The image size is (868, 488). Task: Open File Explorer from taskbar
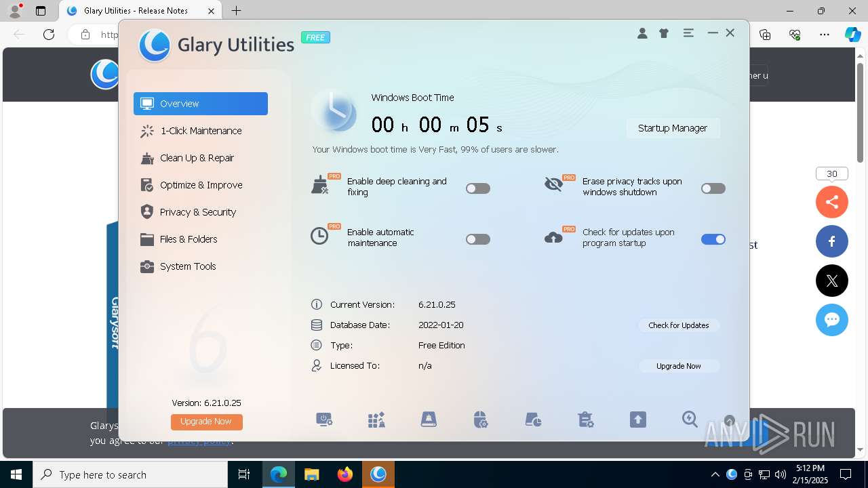pyautogui.click(x=311, y=474)
